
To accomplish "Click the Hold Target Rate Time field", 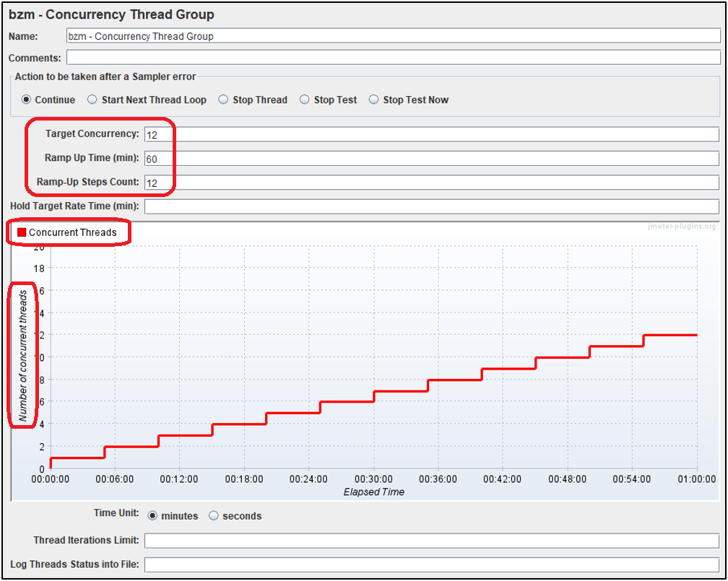I will (x=432, y=206).
